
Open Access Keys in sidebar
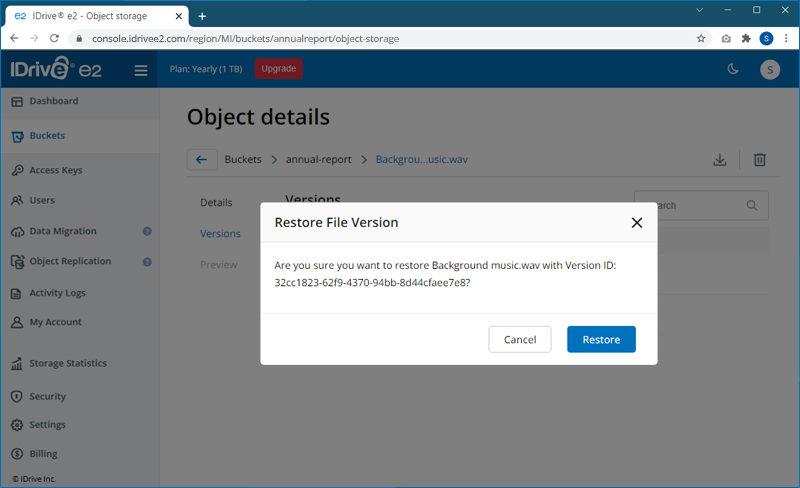tap(55, 170)
